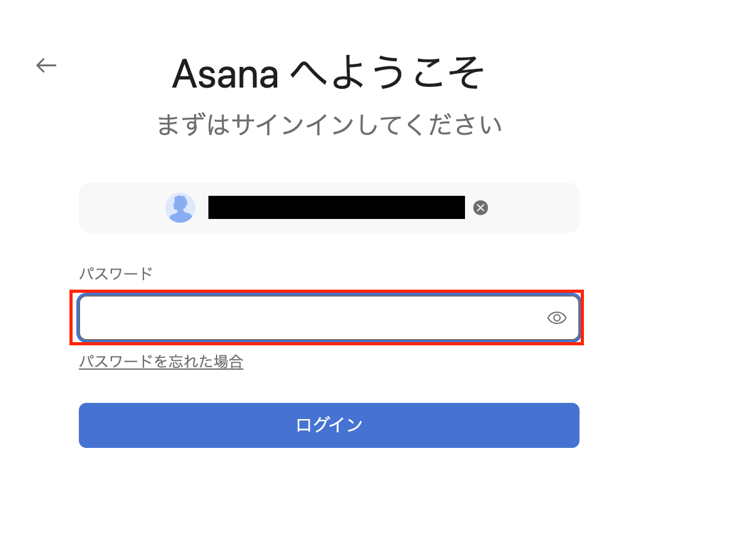Click the redacted email address text
Viewport: 756px width, 533px height.
(336, 208)
